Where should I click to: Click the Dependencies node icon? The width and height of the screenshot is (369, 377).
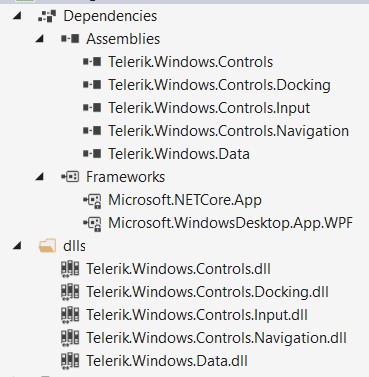[47, 16]
